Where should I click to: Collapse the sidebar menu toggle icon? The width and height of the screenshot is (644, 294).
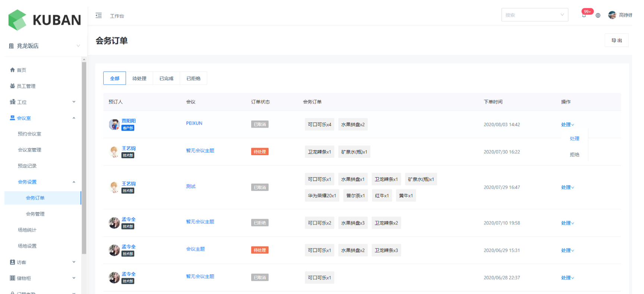[x=99, y=15]
